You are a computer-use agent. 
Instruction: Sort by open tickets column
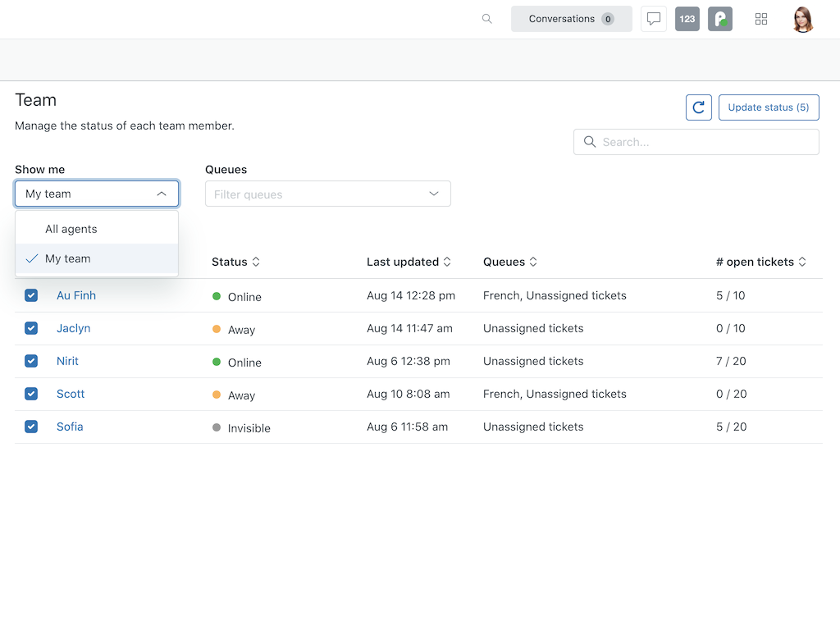[x=801, y=262]
